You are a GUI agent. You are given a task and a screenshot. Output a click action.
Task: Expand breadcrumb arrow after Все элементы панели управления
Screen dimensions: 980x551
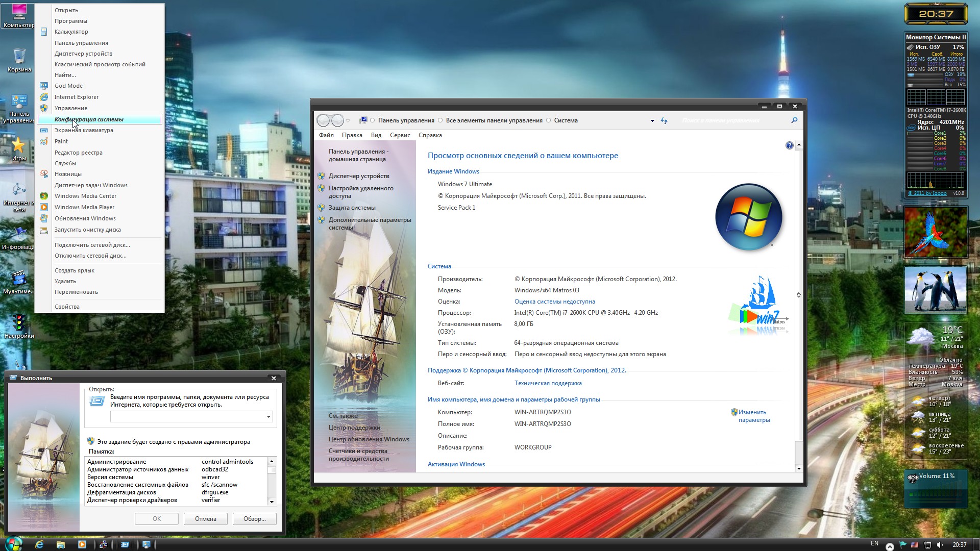548,120
